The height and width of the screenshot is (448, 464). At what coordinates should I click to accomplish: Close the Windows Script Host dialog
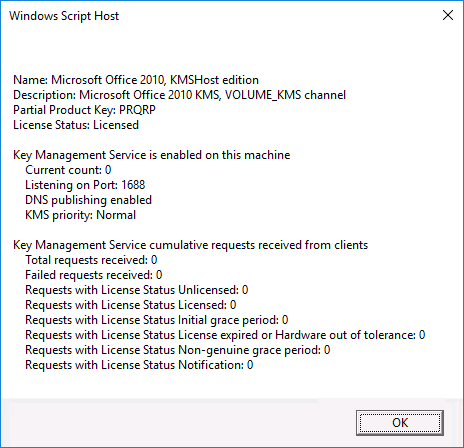tap(448, 15)
